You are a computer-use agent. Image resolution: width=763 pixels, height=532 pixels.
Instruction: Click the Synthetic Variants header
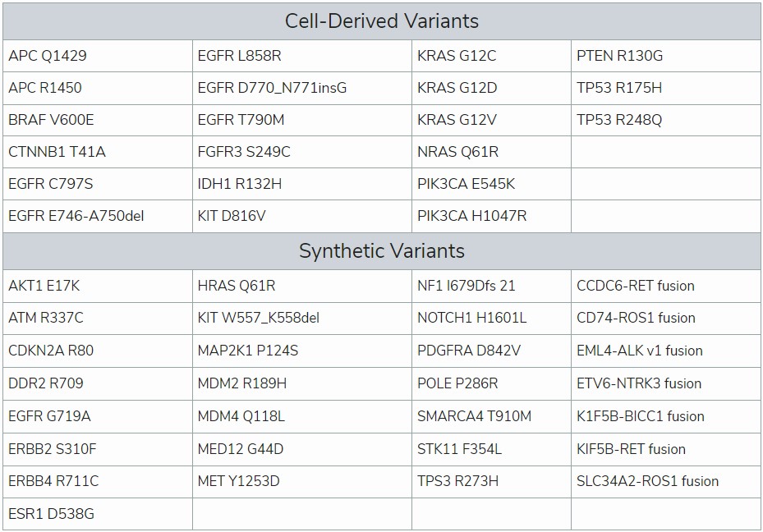[381, 251]
